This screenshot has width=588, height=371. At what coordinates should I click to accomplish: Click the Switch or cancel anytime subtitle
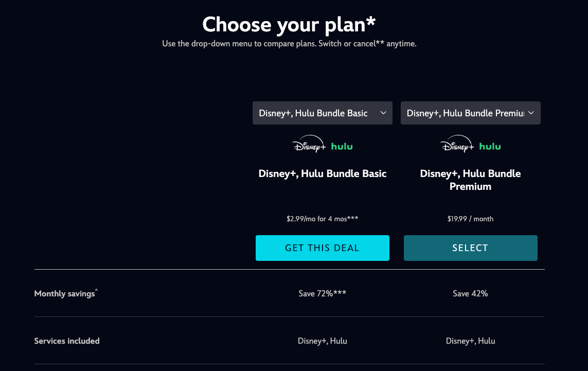289,44
